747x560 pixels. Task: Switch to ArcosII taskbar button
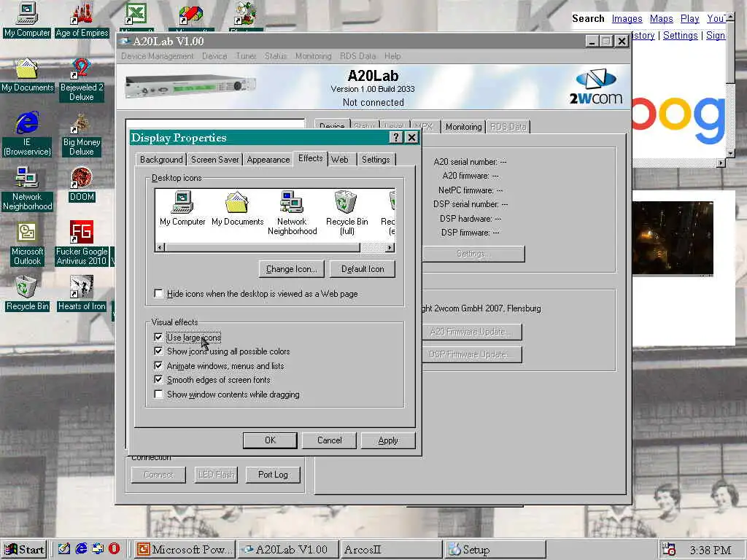(391, 550)
